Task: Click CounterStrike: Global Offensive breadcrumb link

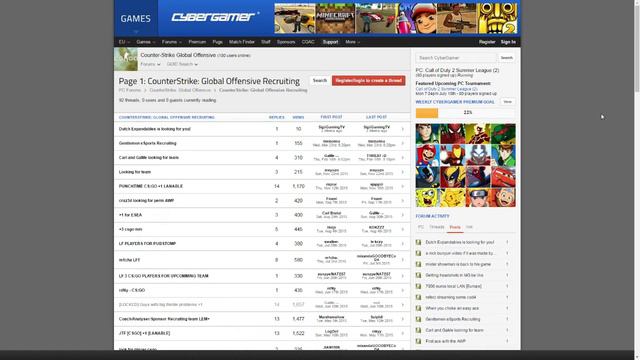Action: pos(180,90)
